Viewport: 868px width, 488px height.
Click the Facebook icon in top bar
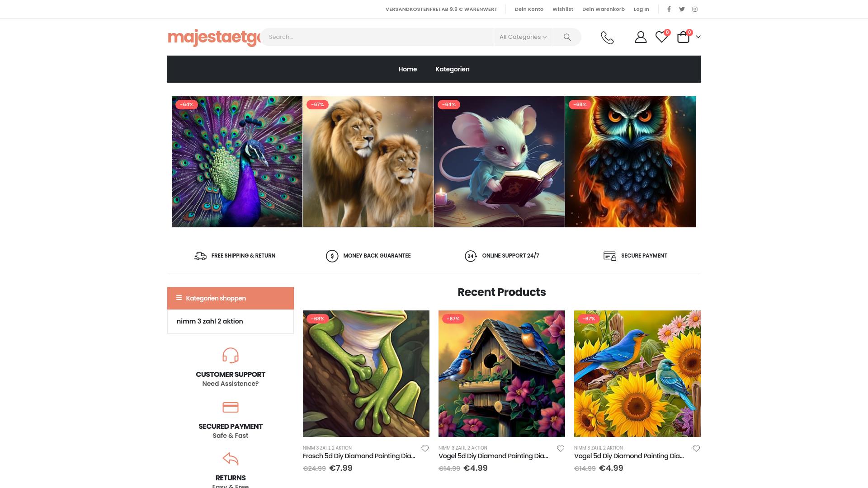669,9
